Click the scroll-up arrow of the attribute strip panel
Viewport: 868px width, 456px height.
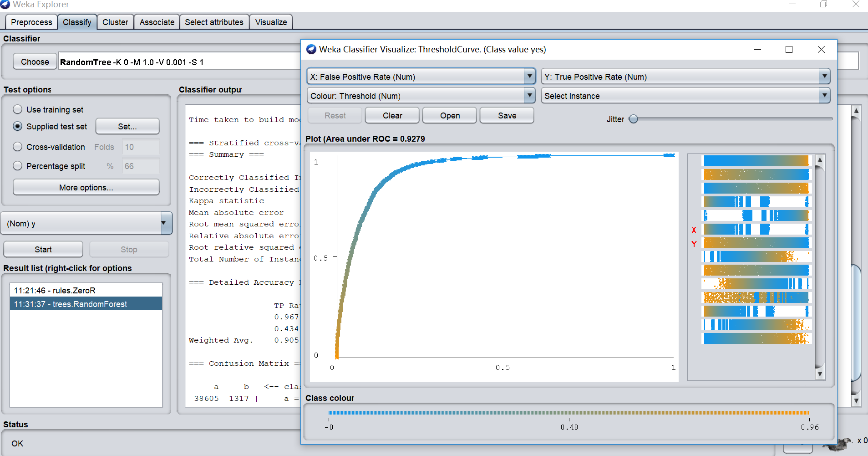[820, 160]
